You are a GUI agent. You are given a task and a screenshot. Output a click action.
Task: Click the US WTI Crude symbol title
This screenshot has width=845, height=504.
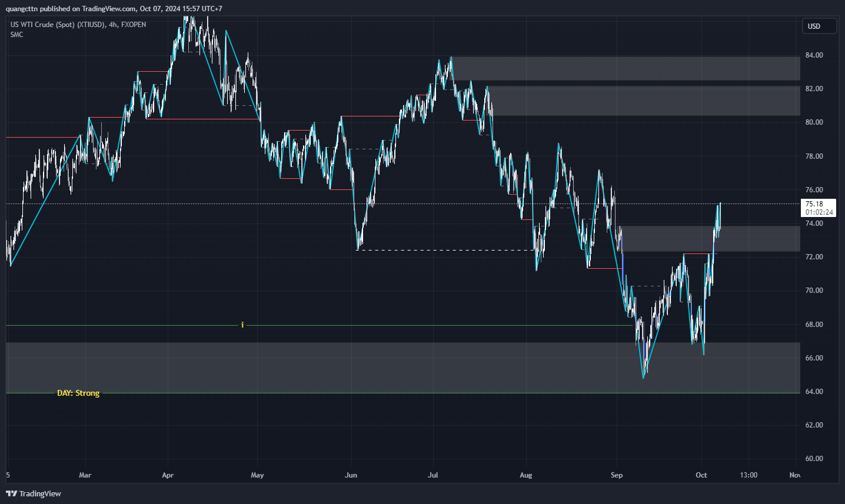coord(78,25)
